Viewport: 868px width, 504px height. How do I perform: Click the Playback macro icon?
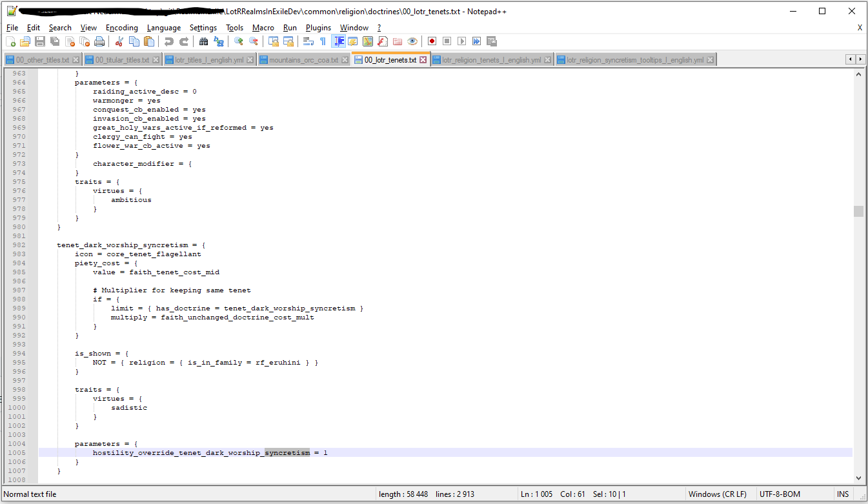point(462,41)
